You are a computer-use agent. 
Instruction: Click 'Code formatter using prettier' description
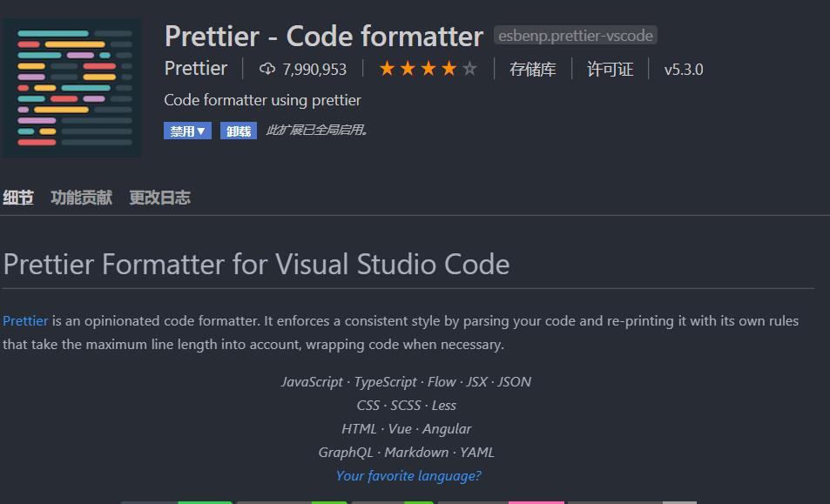262,100
